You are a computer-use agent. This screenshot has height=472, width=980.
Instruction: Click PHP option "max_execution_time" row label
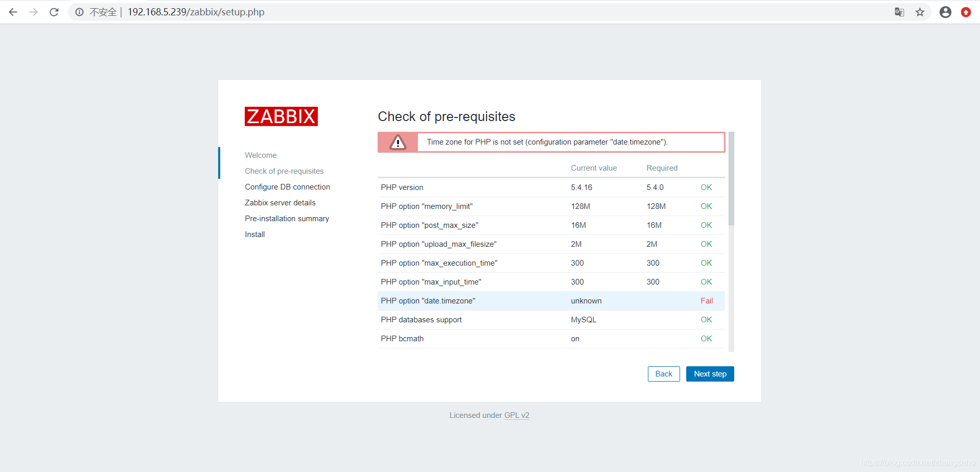pyautogui.click(x=439, y=263)
